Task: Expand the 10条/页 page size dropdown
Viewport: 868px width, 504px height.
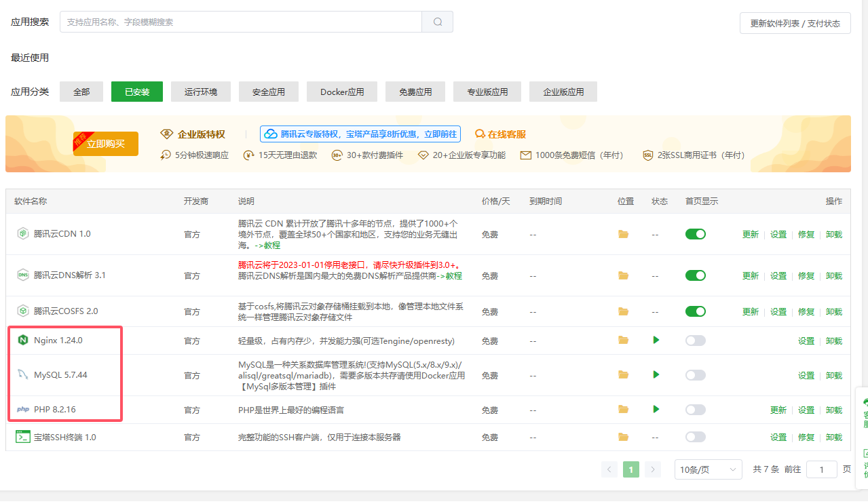Action: coord(708,469)
